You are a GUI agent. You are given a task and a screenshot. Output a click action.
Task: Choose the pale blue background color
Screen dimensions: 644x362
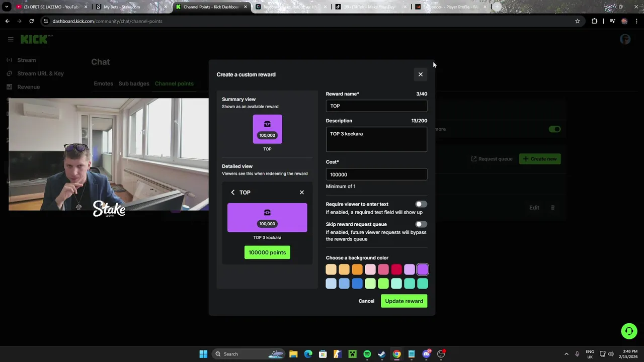click(x=331, y=284)
